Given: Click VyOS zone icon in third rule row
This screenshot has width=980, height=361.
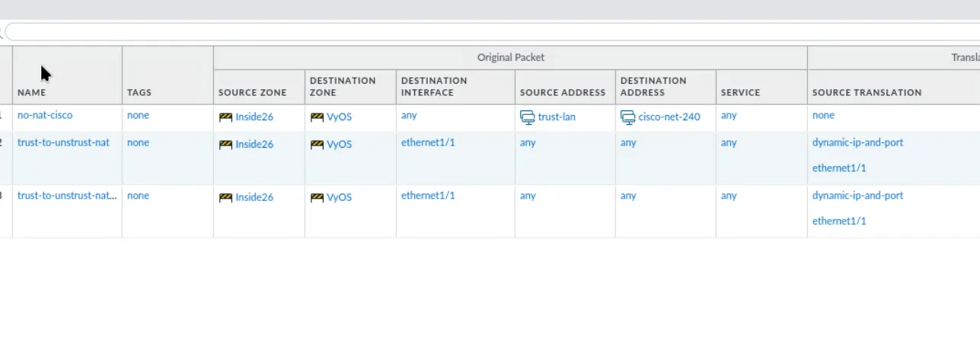Looking at the screenshot, I should pos(317,198).
